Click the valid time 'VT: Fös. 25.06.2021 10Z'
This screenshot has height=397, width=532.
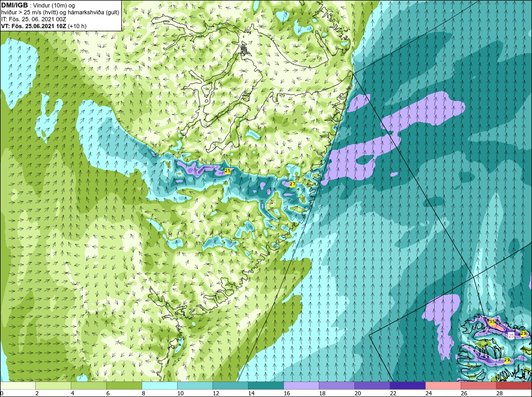(34, 26)
